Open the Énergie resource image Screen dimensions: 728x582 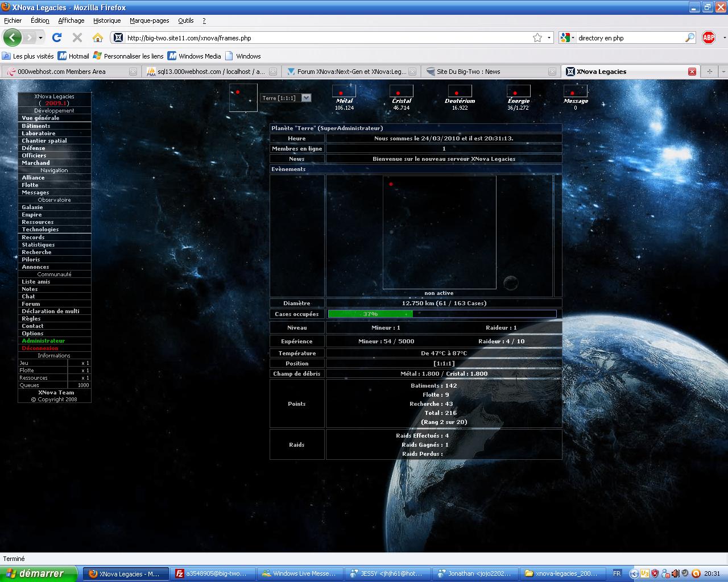point(519,91)
